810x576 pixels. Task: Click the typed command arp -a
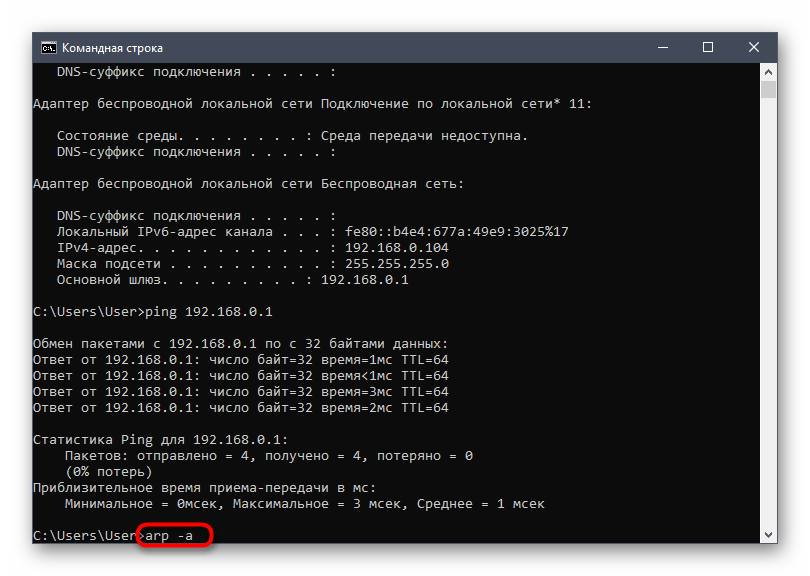tap(169, 536)
